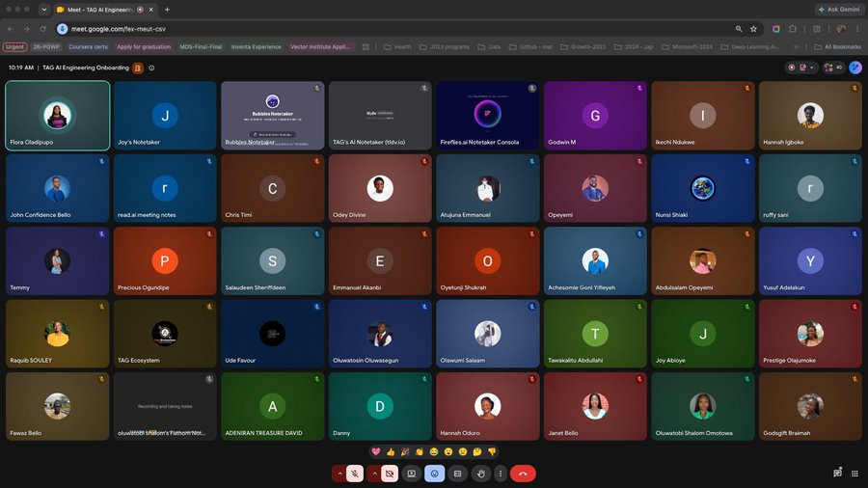Reload the page
Image resolution: width=868 pixels, height=488 pixels.
[x=42, y=29]
